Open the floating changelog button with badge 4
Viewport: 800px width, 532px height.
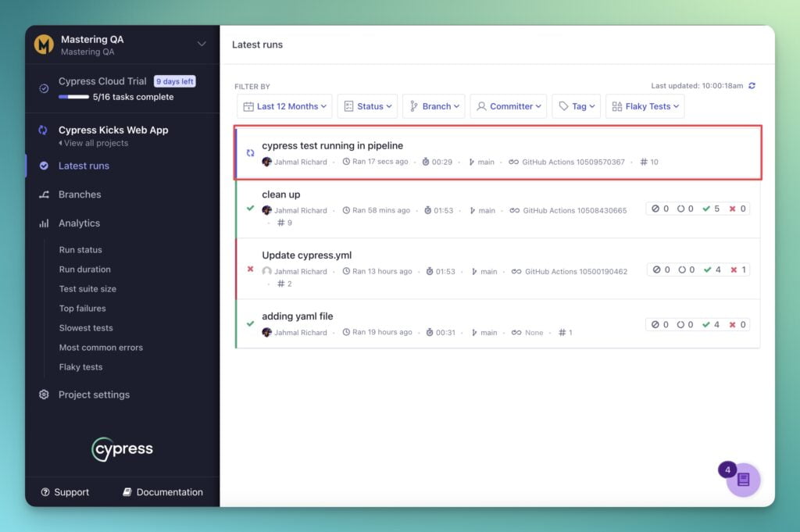743,480
